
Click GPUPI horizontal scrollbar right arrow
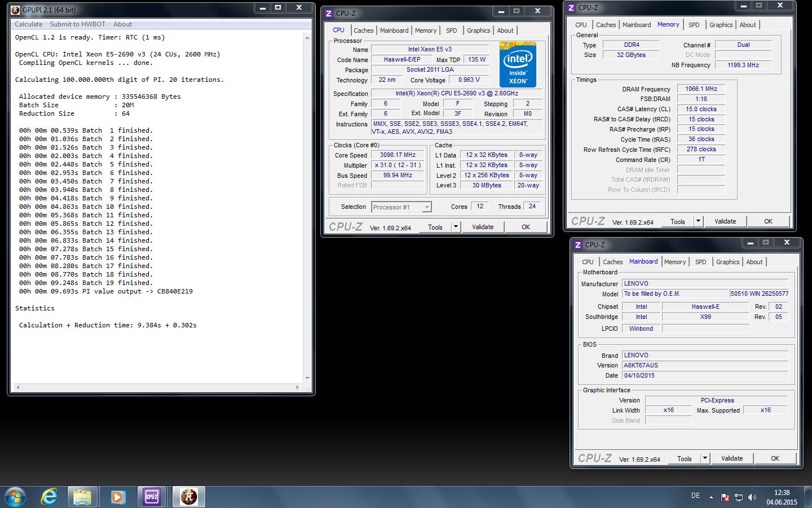pos(298,387)
